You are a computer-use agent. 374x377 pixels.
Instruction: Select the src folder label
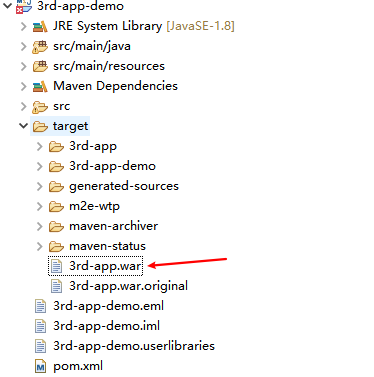[61, 106]
